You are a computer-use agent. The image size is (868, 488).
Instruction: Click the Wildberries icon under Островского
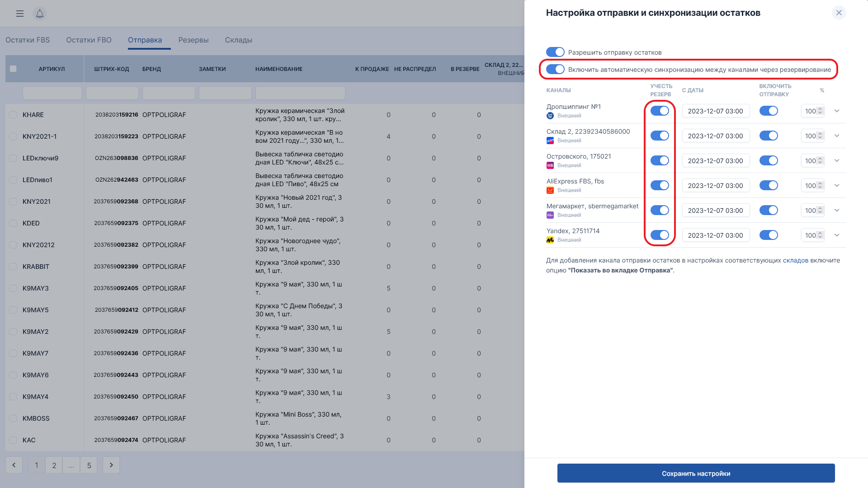[550, 165]
